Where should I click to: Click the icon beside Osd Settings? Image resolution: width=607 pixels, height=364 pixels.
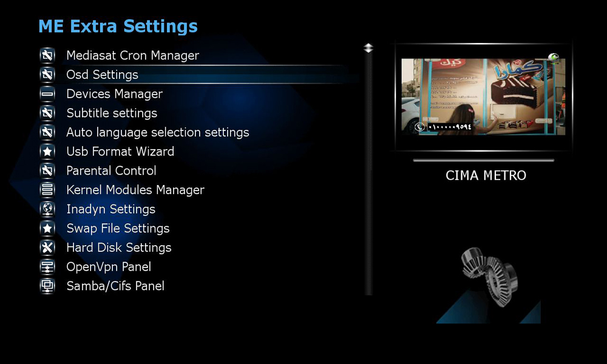pyautogui.click(x=47, y=74)
